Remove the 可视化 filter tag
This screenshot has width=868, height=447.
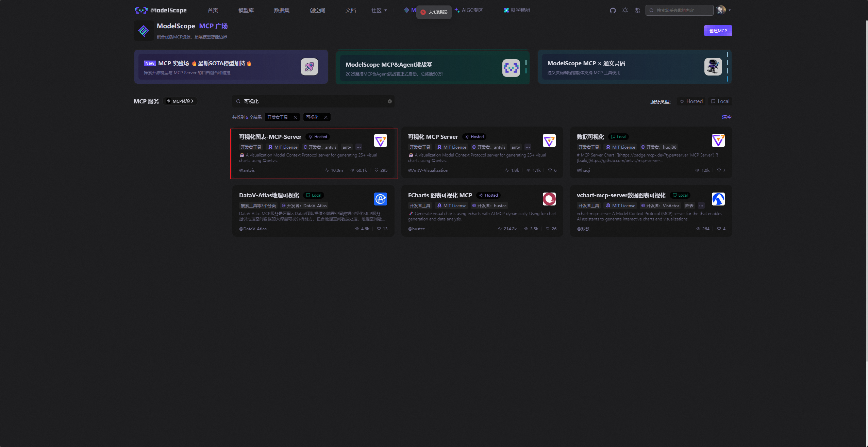[326, 117]
